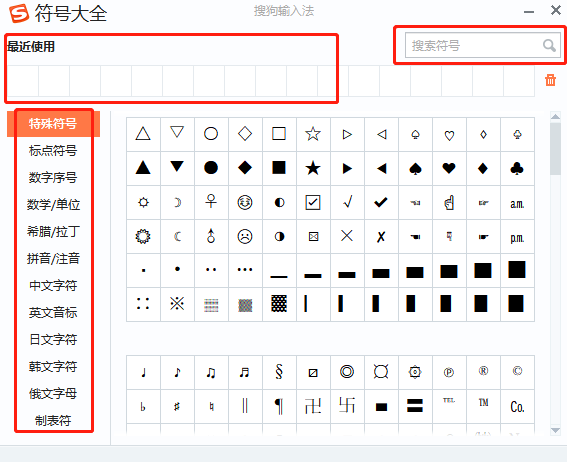The image size is (567, 462).
Task: Insert the Co. symbol
Action: click(x=517, y=407)
